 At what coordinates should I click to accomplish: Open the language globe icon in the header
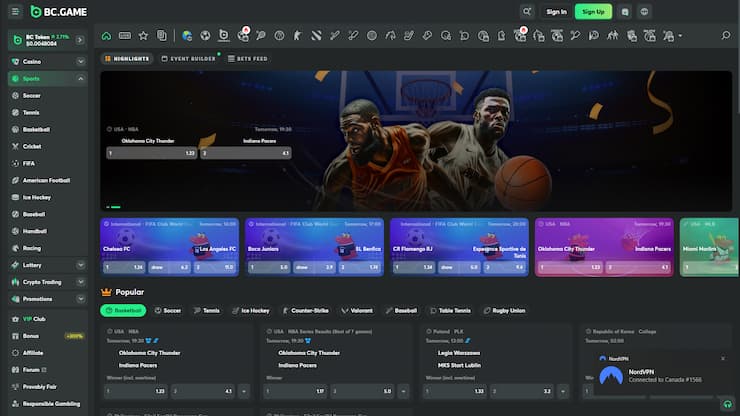coord(644,12)
